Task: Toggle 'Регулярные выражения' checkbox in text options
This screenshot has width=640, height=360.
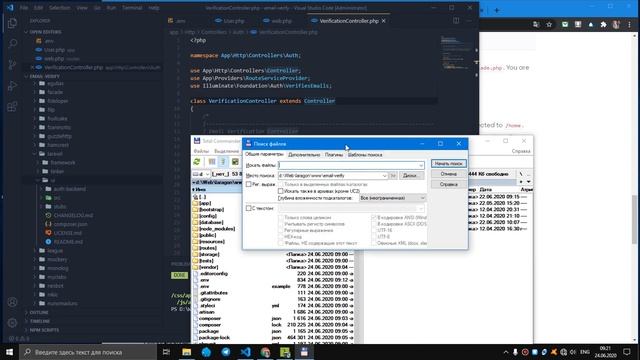Action: (x=280, y=231)
